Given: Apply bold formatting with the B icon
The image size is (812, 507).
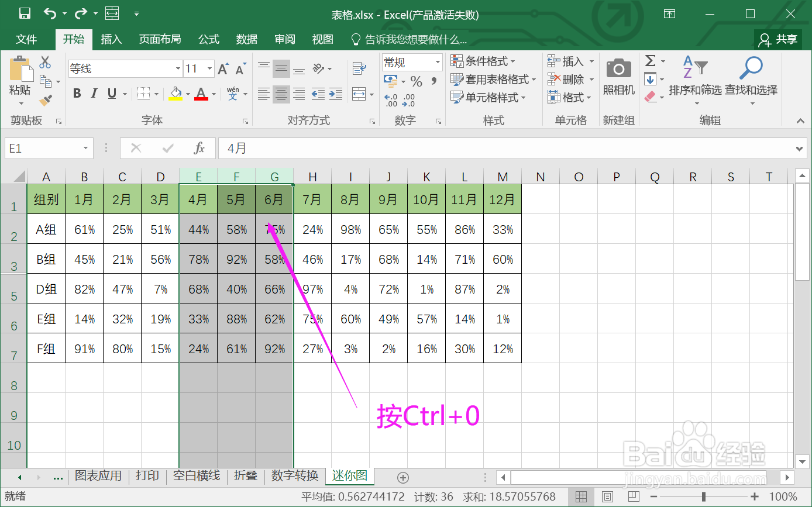Looking at the screenshot, I should [x=77, y=93].
